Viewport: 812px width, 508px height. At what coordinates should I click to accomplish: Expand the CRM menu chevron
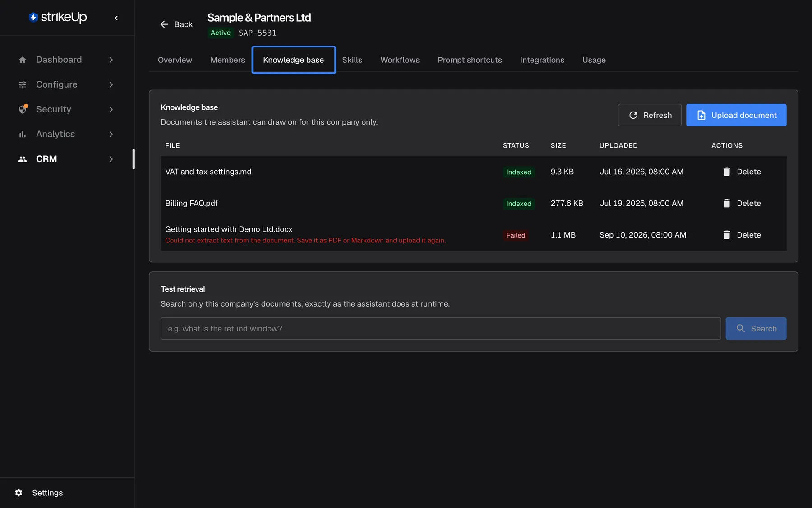click(x=111, y=159)
